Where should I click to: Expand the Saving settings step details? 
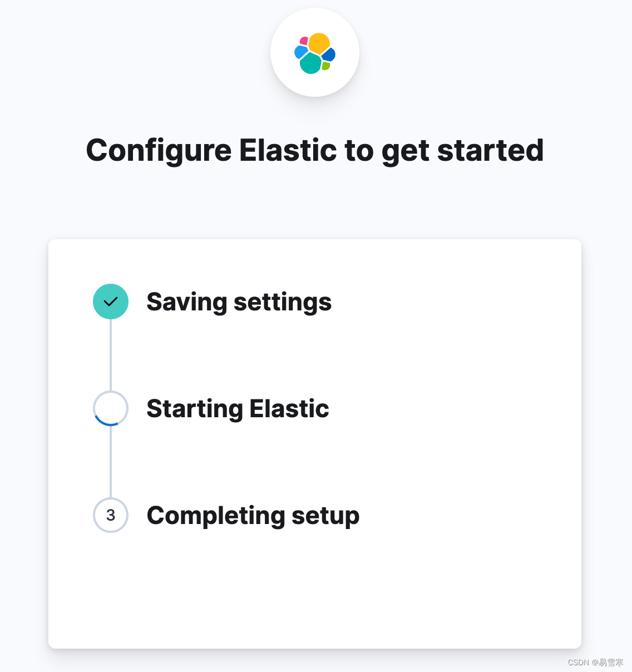(x=239, y=302)
